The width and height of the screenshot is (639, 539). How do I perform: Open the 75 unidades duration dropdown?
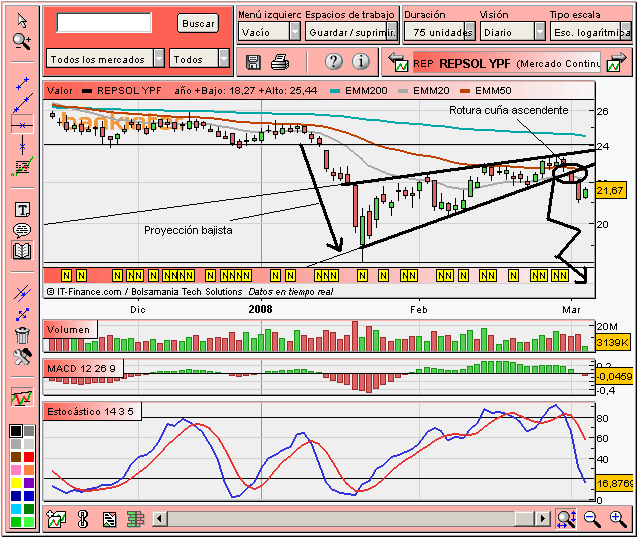click(x=440, y=31)
